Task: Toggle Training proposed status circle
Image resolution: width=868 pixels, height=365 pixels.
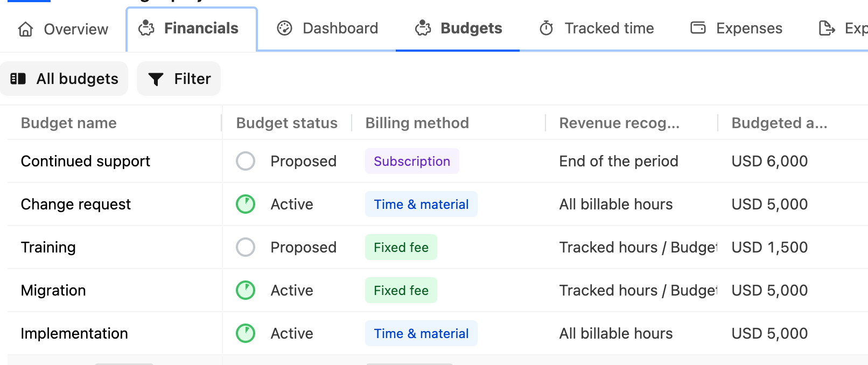Action: click(x=246, y=247)
